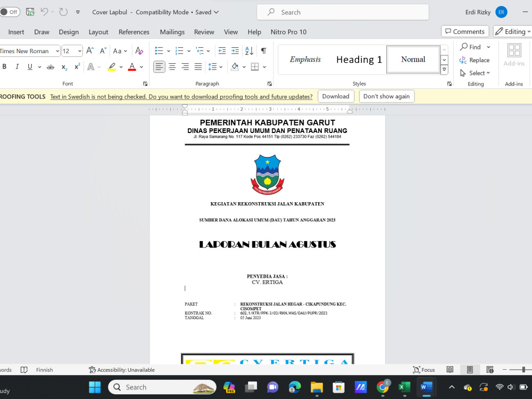Apply numbered list
532x399 pixels.
[179, 51]
